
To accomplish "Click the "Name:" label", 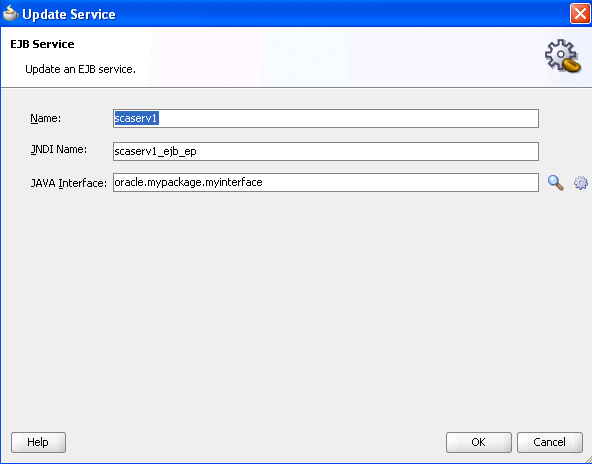I will (46, 118).
